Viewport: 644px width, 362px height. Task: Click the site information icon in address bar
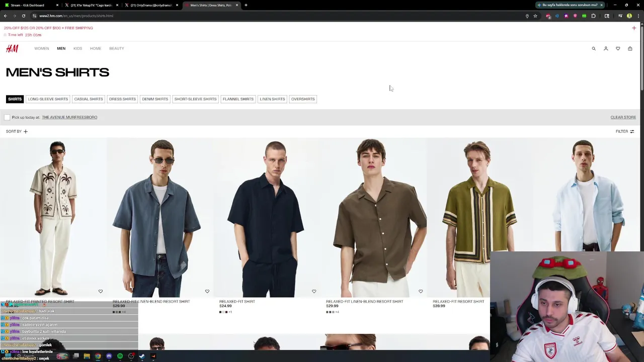point(34,16)
